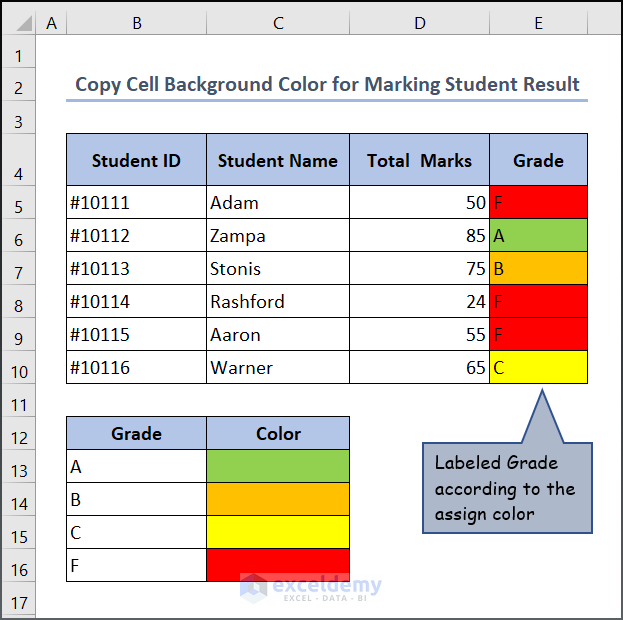Screen dimensions: 623x620
Task: Select row 4 header
Action: (x=18, y=174)
